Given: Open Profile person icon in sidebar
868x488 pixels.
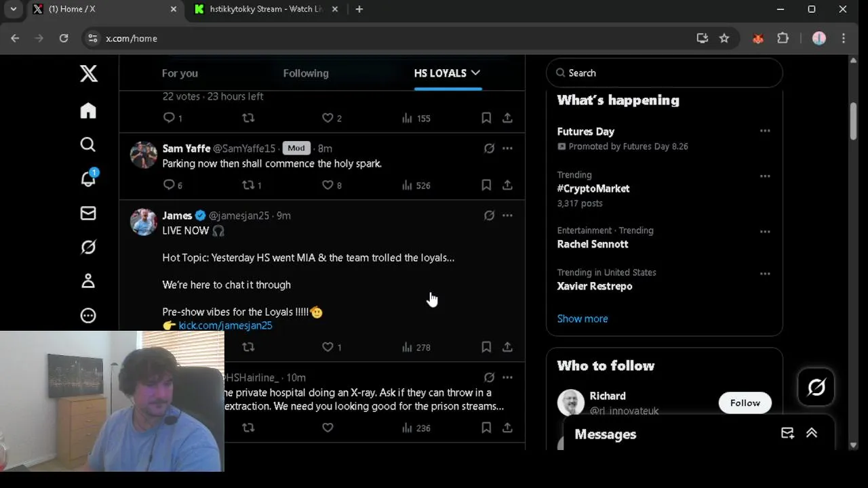Looking at the screenshot, I should (x=88, y=281).
